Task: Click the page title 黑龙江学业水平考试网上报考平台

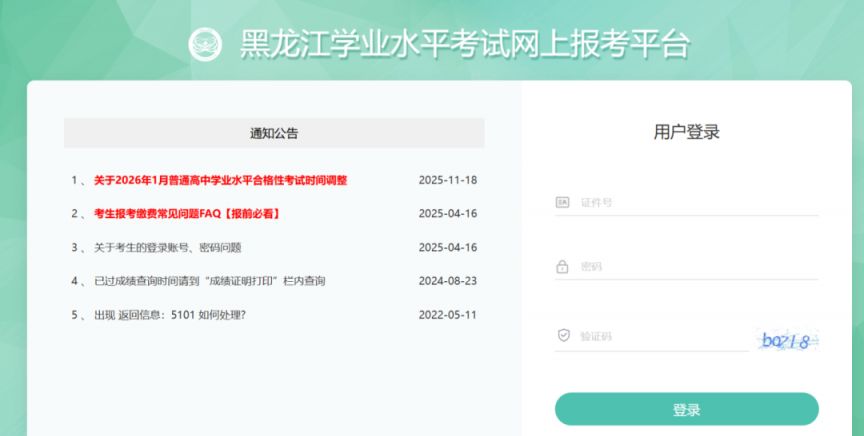Action: click(465, 44)
